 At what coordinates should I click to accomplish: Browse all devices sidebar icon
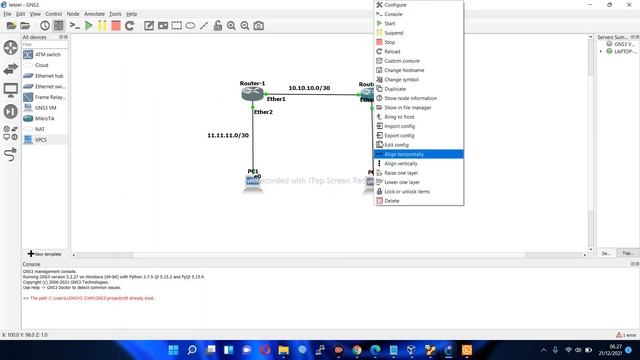[11, 133]
